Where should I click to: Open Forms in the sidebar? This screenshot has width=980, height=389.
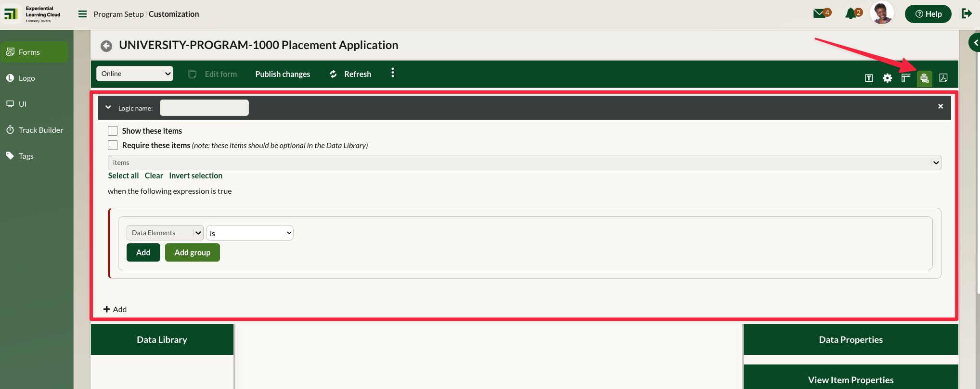[x=34, y=52]
